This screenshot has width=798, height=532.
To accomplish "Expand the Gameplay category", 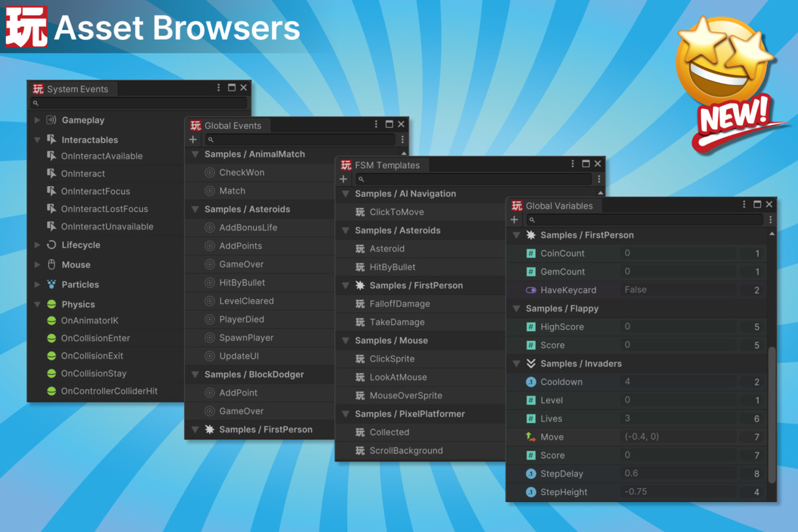I will point(37,120).
